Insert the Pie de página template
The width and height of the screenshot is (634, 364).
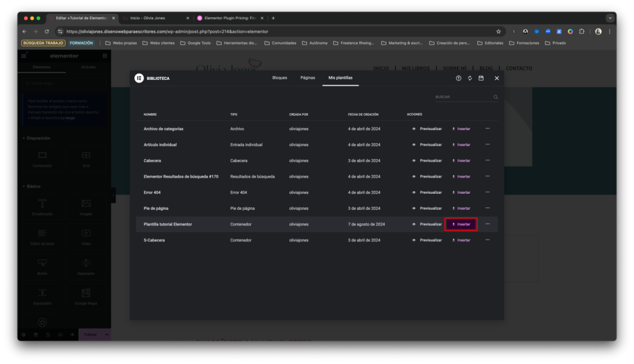pos(461,209)
